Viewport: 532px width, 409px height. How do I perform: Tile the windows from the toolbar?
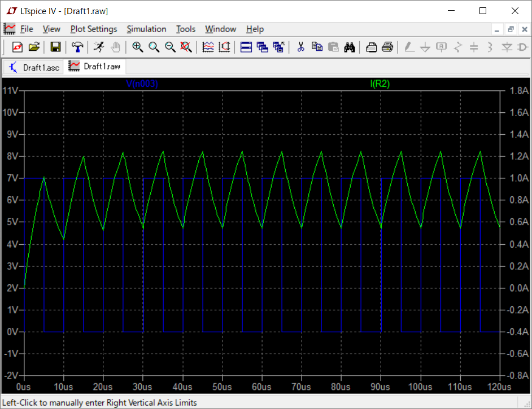246,47
